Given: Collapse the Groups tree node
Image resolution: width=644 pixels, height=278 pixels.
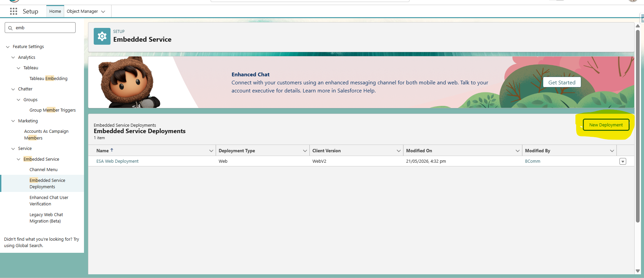Looking at the screenshot, I should 18,100.
